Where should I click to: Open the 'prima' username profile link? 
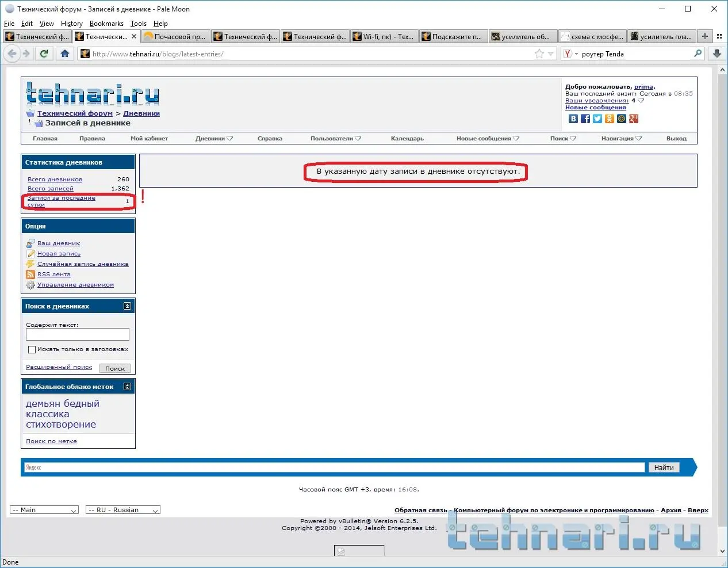pos(643,87)
